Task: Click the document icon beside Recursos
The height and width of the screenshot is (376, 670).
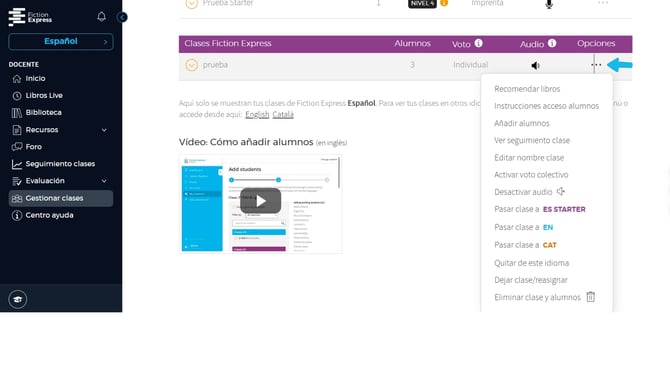Action: (x=17, y=130)
